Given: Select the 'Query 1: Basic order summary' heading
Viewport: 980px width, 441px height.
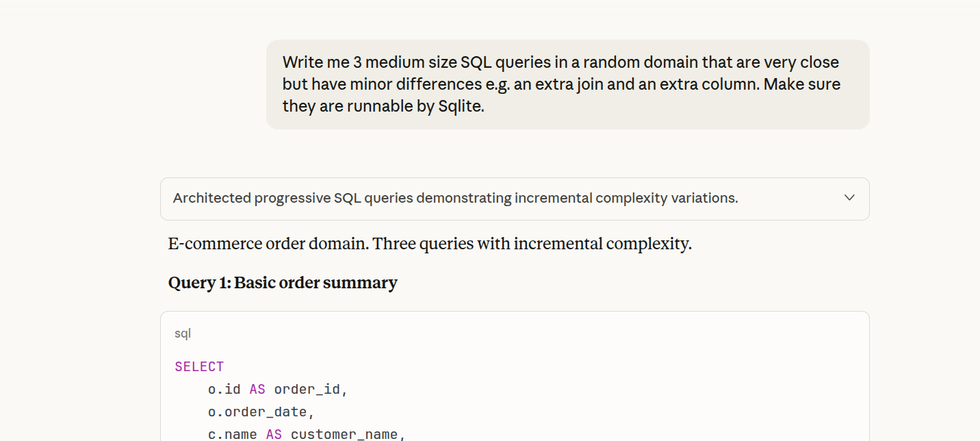Looking at the screenshot, I should (282, 283).
